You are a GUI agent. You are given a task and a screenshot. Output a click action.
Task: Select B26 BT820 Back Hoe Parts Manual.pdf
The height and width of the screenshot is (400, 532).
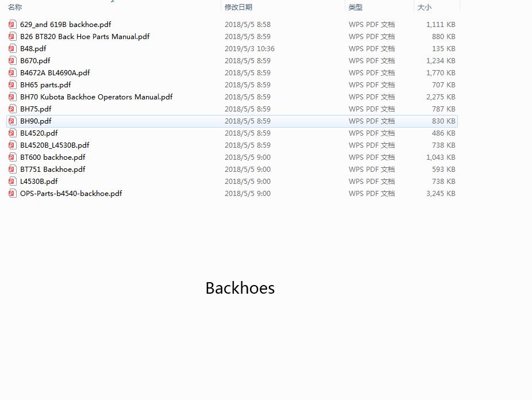(x=84, y=37)
